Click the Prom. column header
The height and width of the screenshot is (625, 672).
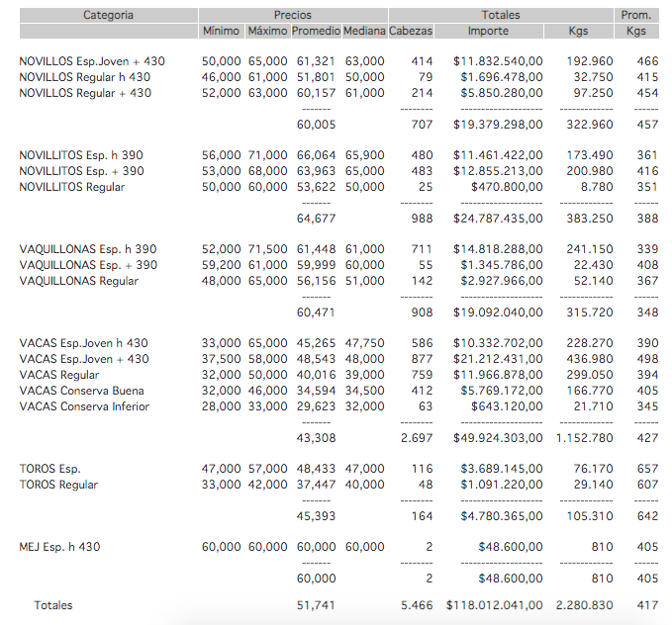635,15
